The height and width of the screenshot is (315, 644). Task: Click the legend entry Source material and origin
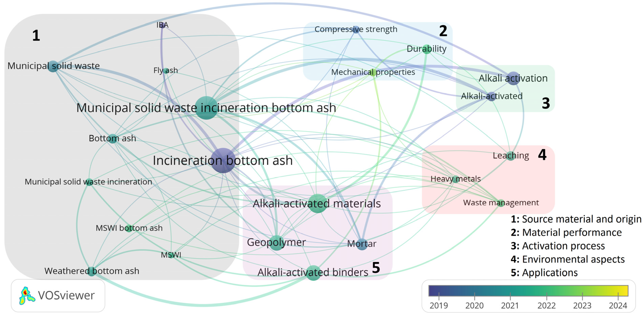(x=576, y=219)
